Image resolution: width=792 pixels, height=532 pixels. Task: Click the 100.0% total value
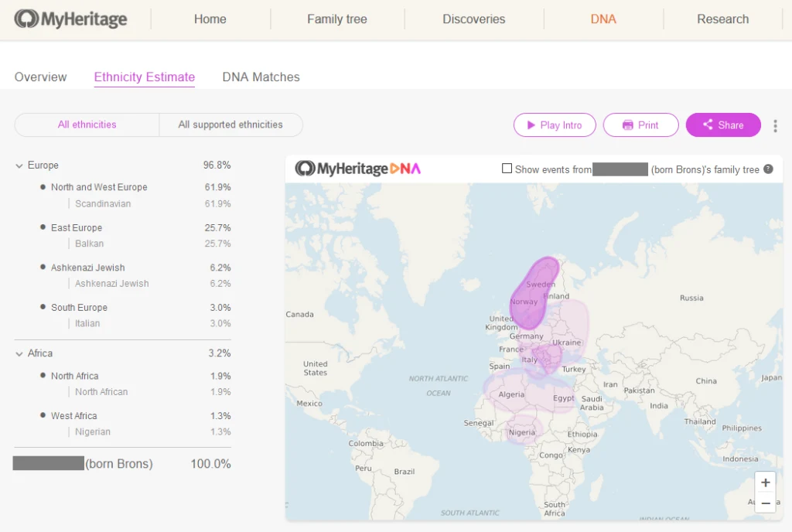pyautogui.click(x=210, y=464)
